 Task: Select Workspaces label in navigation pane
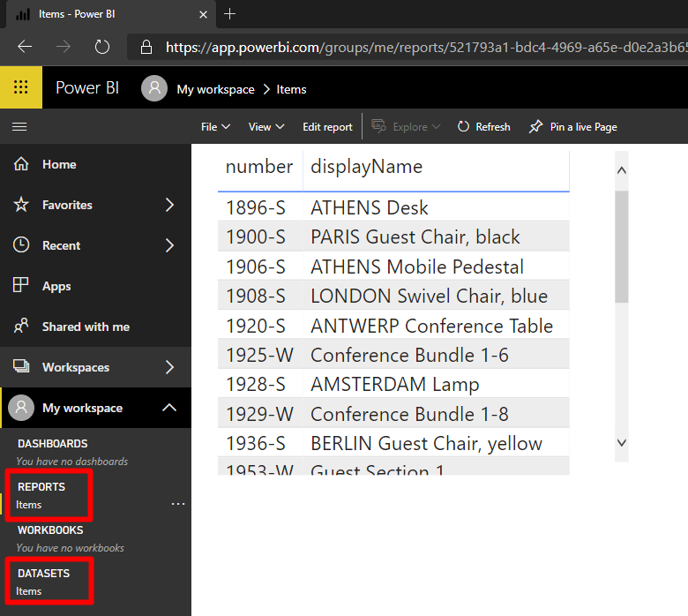[x=76, y=367]
